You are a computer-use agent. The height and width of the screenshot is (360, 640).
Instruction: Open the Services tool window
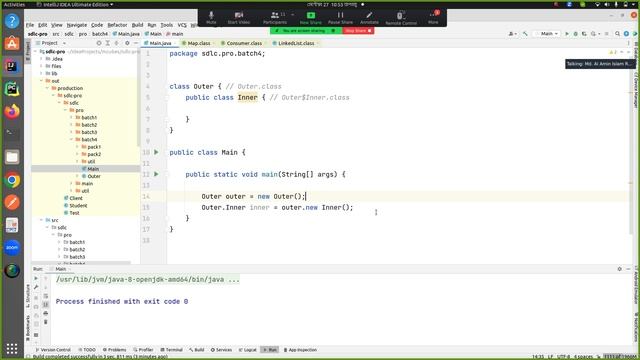click(221, 350)
